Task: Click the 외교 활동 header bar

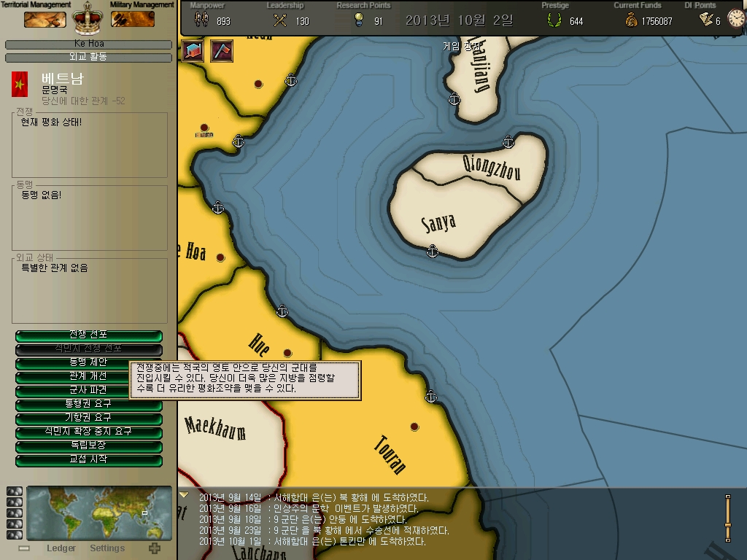Action: pyautogui.click(x=88, y=57)
